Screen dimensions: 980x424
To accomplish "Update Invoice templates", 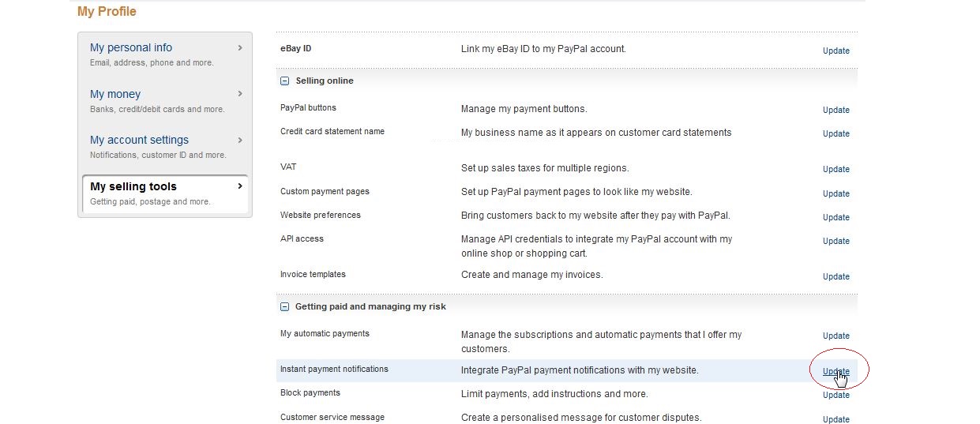I will pos(836,276).
